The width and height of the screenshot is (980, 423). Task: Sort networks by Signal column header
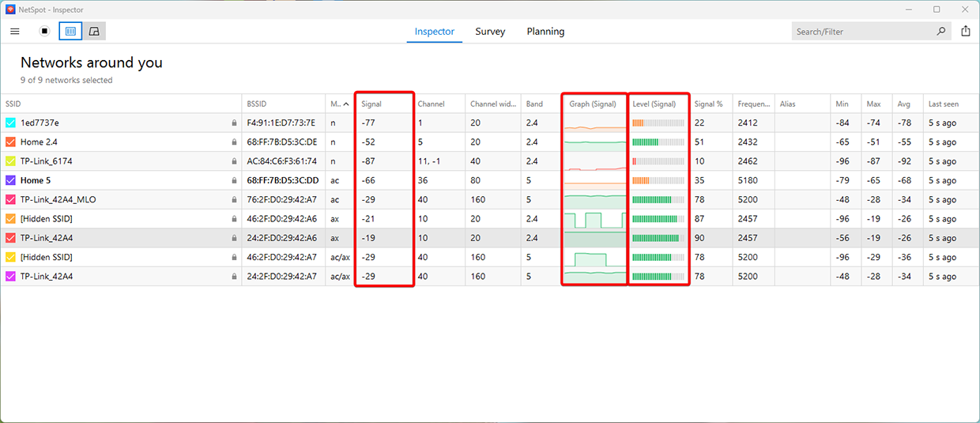coord(371,104)
